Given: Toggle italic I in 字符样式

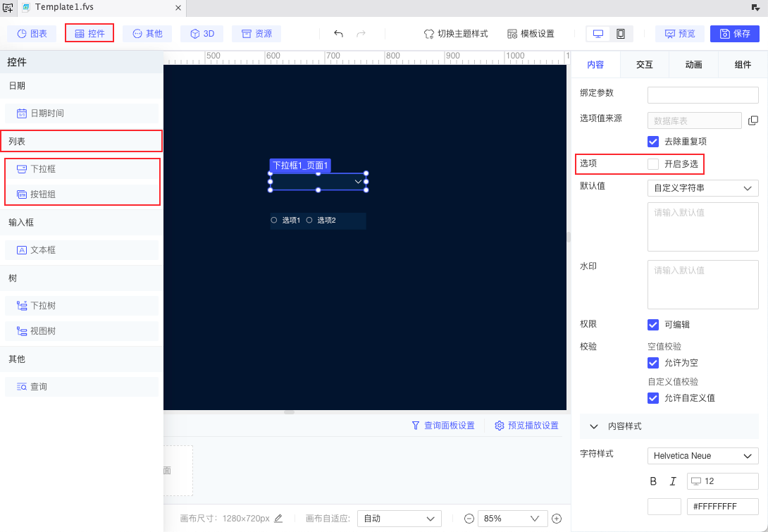Looking at the screenshot, I should [673, 481].
